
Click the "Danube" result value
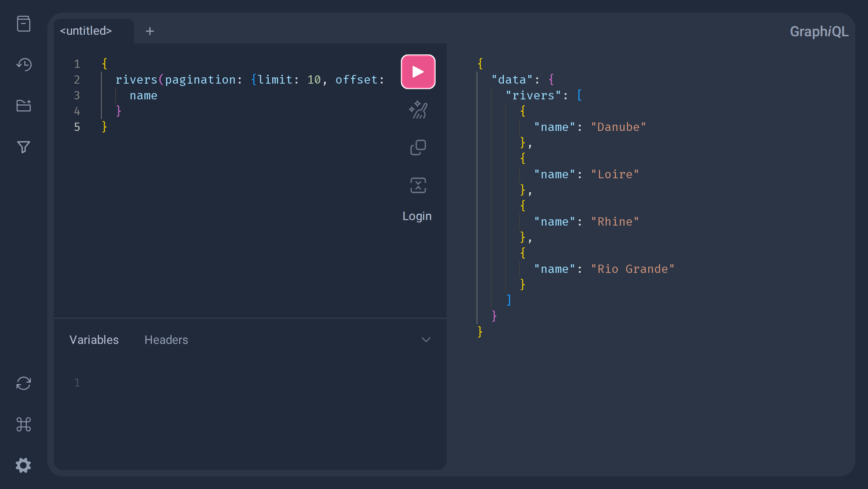[619, 127]
